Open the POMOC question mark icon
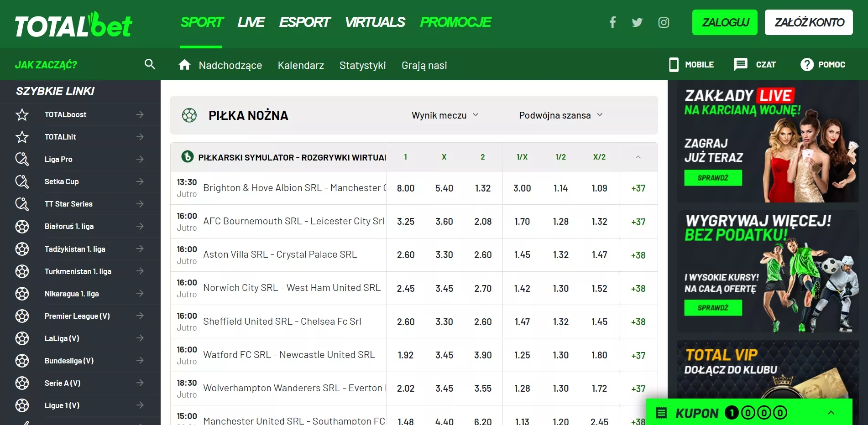Viewport: 868px width, 425px height. coord(807,65)
